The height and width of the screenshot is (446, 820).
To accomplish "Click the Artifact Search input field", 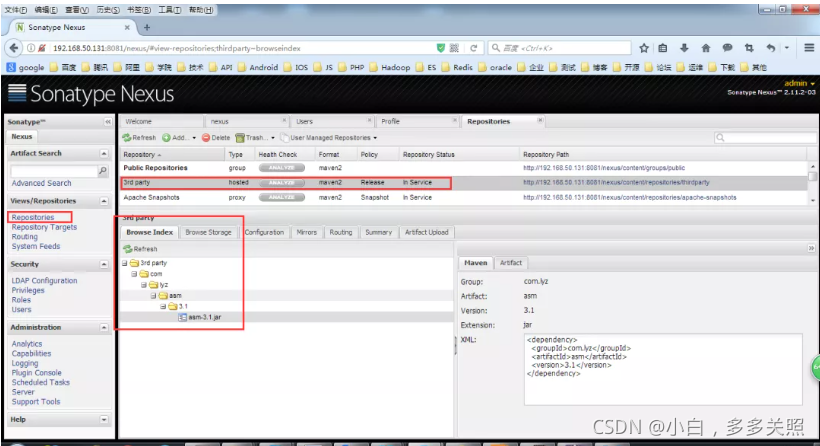I will tap(54, 171).
